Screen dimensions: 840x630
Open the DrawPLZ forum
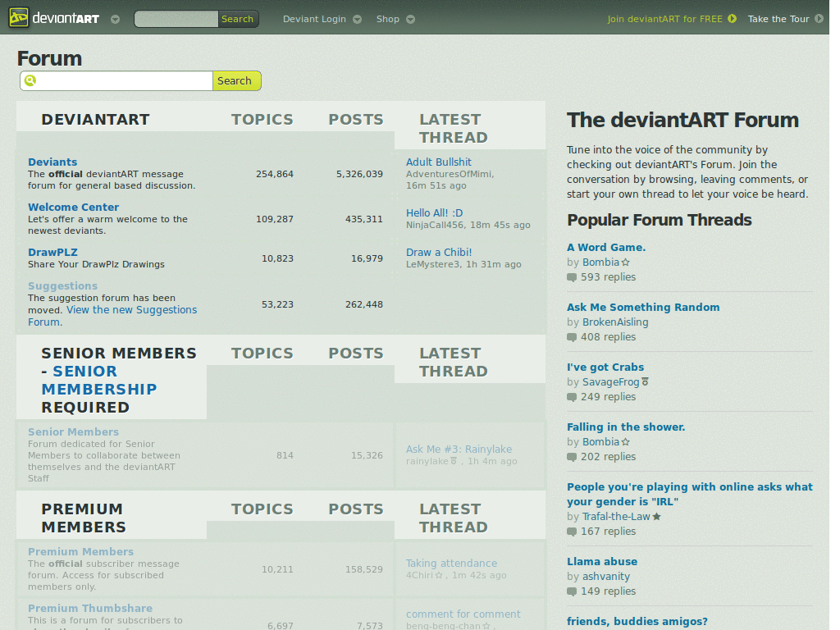click(52, 252)
